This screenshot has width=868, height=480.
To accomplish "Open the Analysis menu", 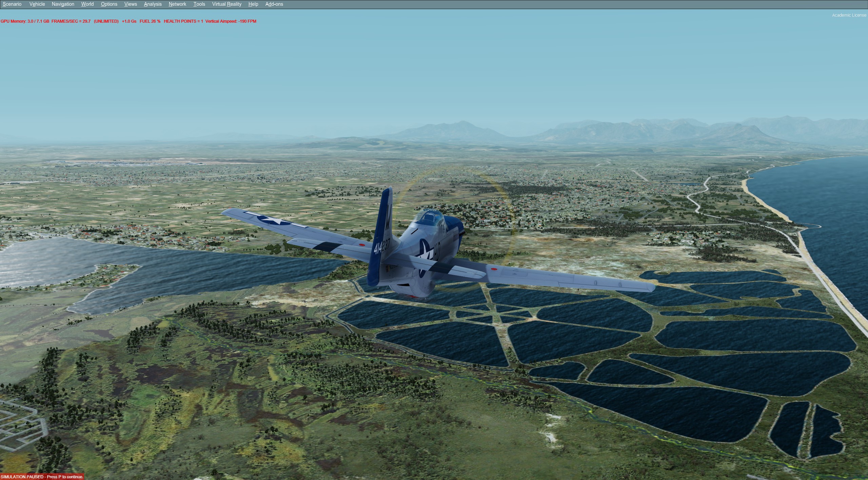I will (x=153, y=4).
